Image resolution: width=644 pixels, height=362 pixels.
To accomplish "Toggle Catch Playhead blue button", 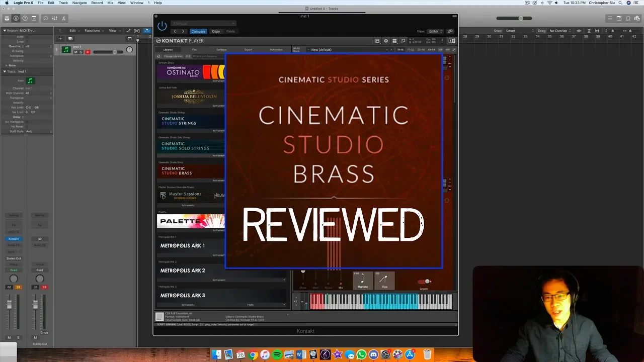I will [x=147, y=31].
